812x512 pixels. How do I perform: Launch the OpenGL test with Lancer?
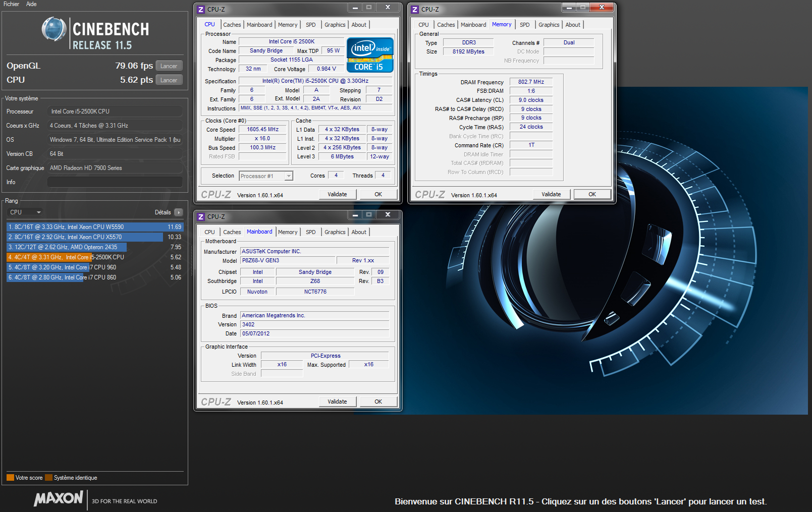[169, 66]
